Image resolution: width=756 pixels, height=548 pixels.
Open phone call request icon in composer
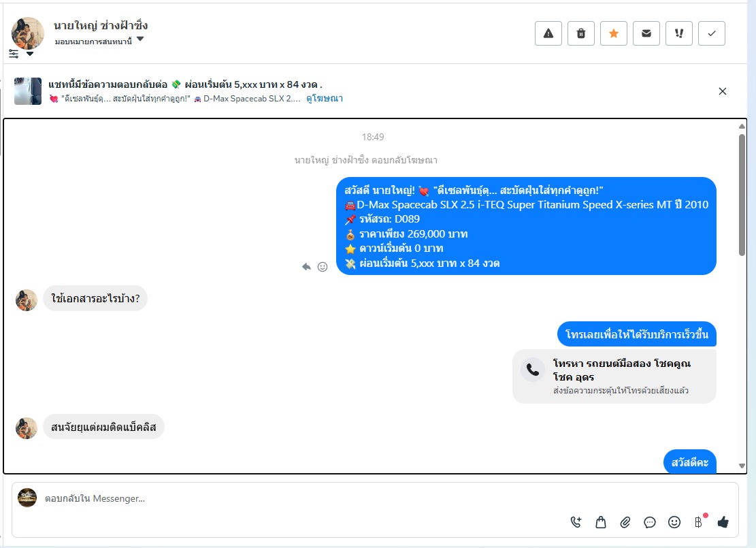coord(576,522)
